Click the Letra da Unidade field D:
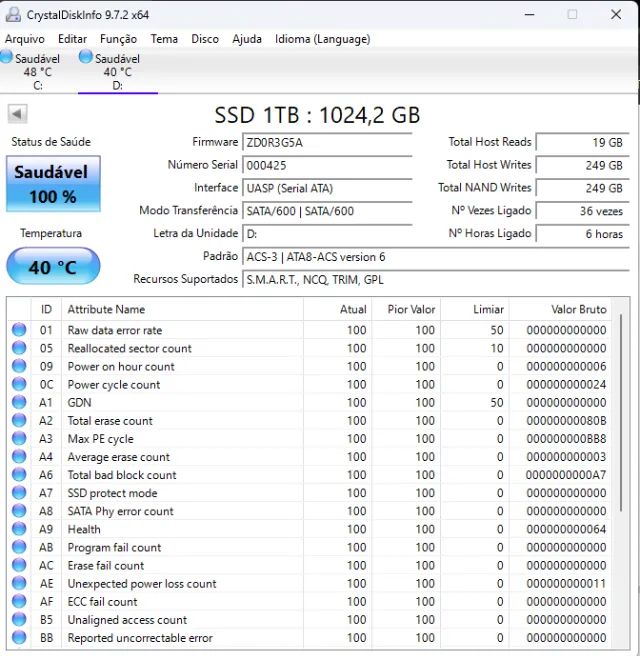This screenshot has height=656, width=640. [x=327, y=234]
